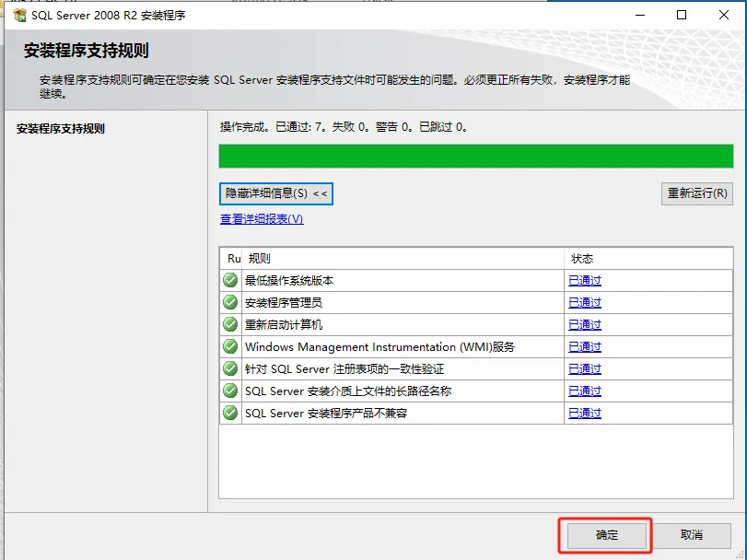The image size is (747, 560).
Task: Click the window title SQL Server 2008 R2 安装程序
Action: point(108,16)
